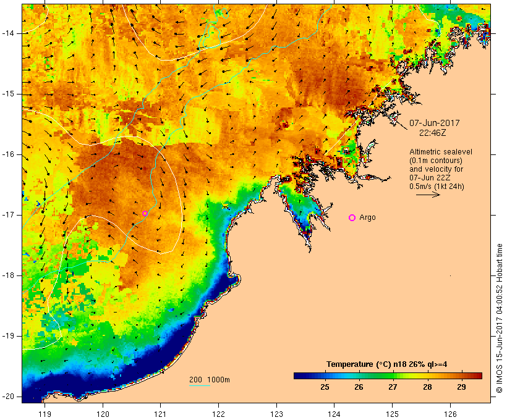Click the latitude label "-14"
507x420 pixels.
(8, 33)
